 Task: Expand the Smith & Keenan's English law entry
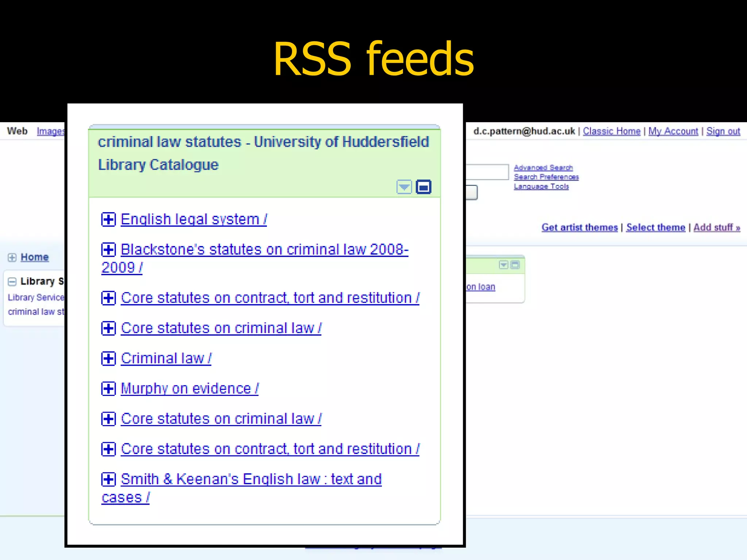(x=108, y=479)
